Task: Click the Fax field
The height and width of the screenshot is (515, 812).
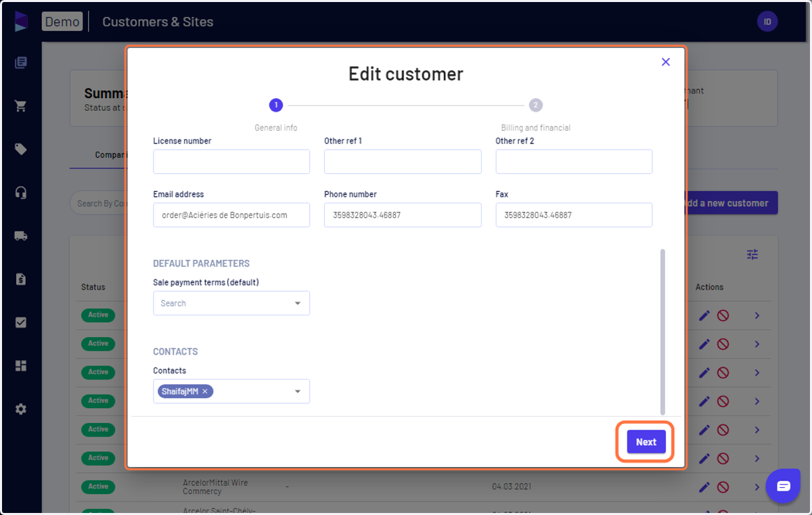Action: (x=574, y=215)
